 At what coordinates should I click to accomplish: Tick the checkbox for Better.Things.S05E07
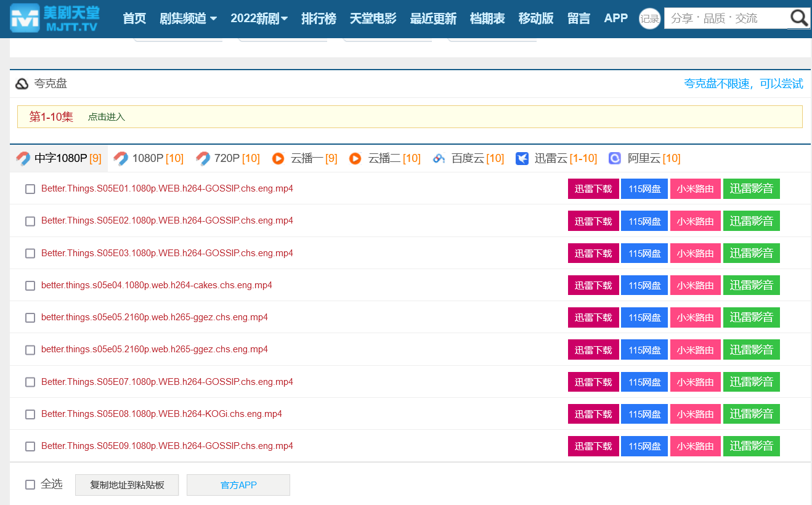[30, 382]
